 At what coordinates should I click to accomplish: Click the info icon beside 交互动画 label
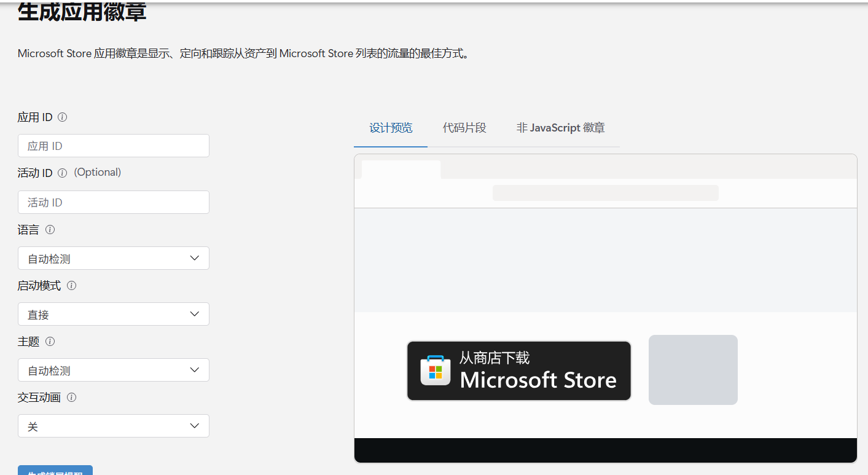(x=71, y=397)
